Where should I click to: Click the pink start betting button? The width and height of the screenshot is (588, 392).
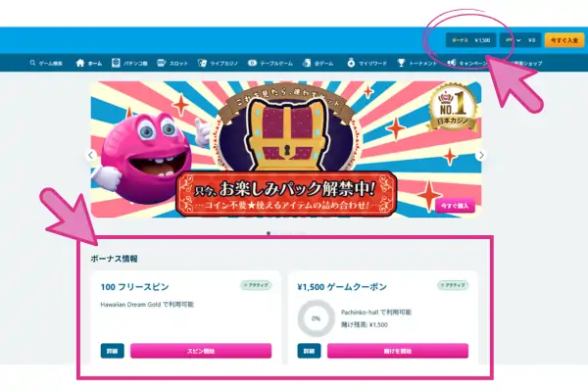tap(398, 351)
